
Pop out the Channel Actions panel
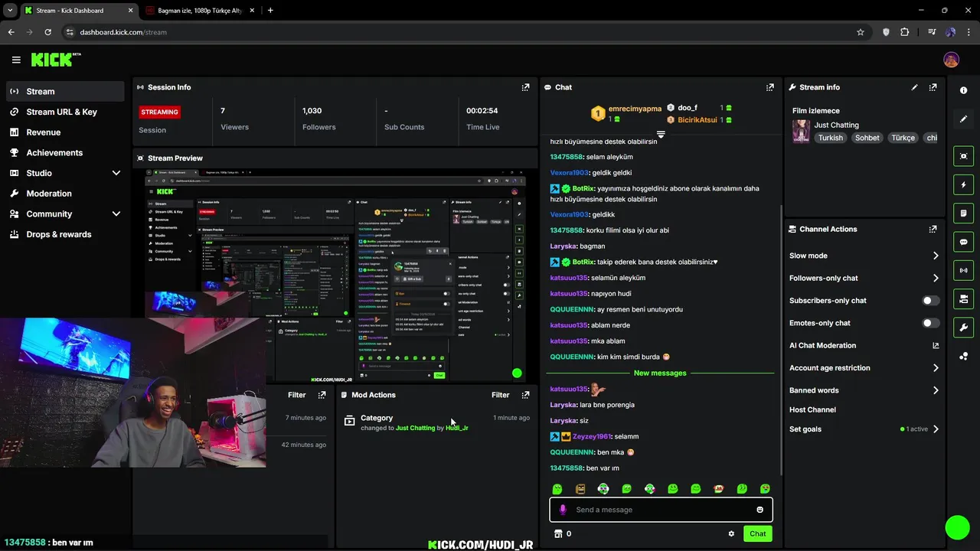pyautogui.click(x=933, y=229)
